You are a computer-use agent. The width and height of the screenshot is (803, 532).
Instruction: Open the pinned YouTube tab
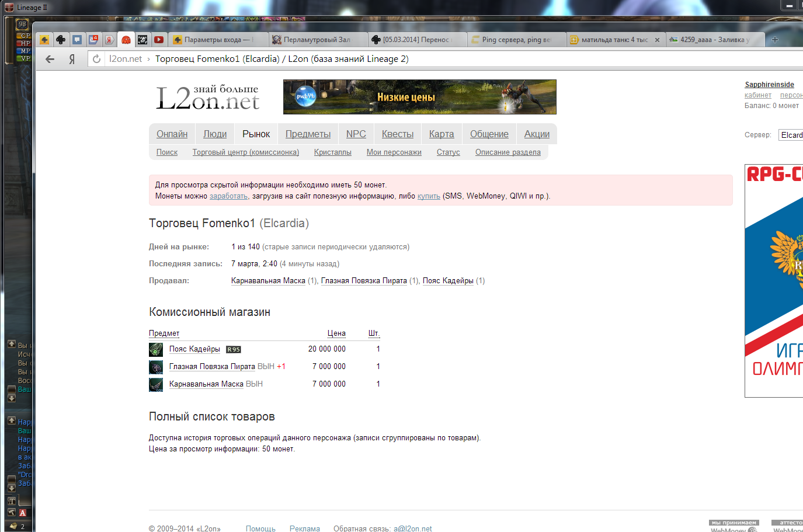pos(159,40)
